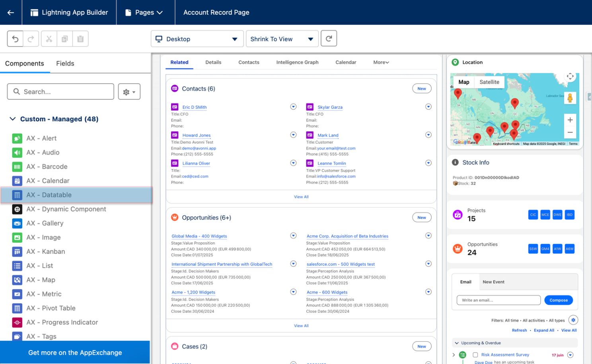The height and width of the screenshot is (364, 592).
Task: Select the AX - Datatable component icon
Action: [x=17, y=195]
